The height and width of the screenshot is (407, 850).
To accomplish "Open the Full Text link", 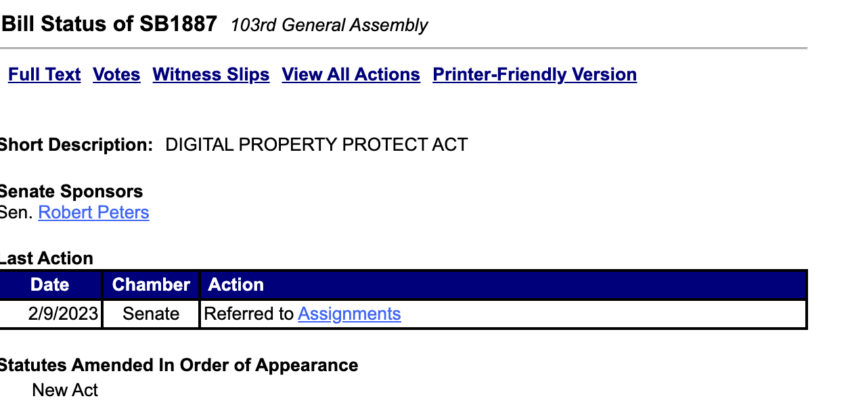I will pos(44,75).
